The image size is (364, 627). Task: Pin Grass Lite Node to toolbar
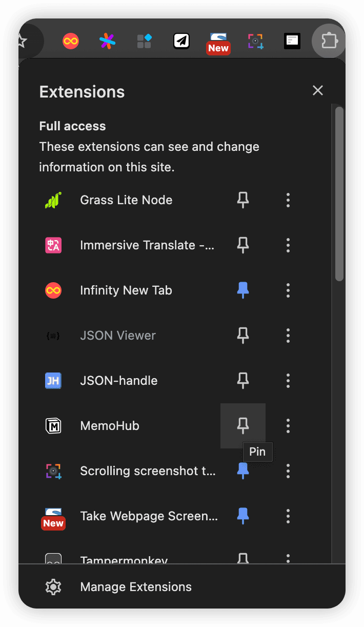243,200
